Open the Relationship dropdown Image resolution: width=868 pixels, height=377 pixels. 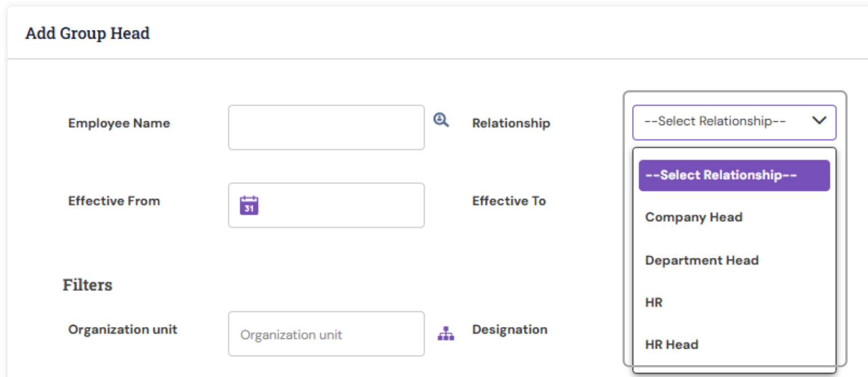coord(734,122)
